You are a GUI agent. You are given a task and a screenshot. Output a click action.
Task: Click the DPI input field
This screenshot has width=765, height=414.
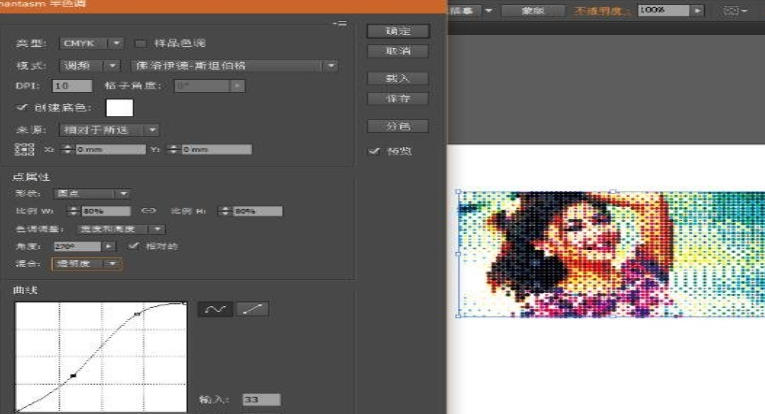click(71, 86)
